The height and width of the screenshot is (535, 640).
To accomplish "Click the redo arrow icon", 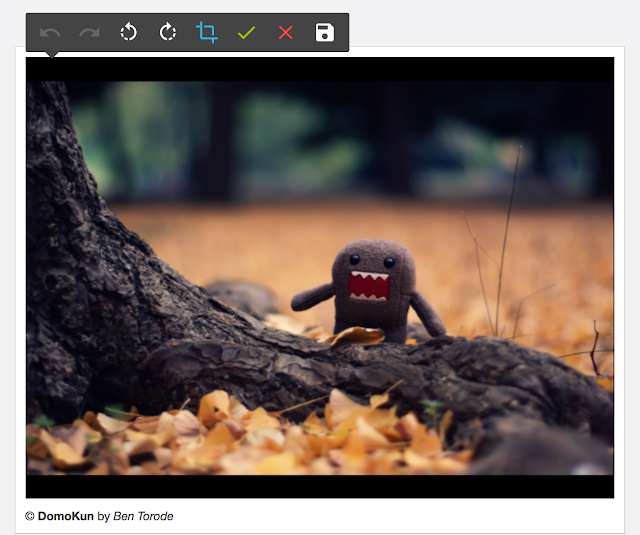I will [89, 33].
